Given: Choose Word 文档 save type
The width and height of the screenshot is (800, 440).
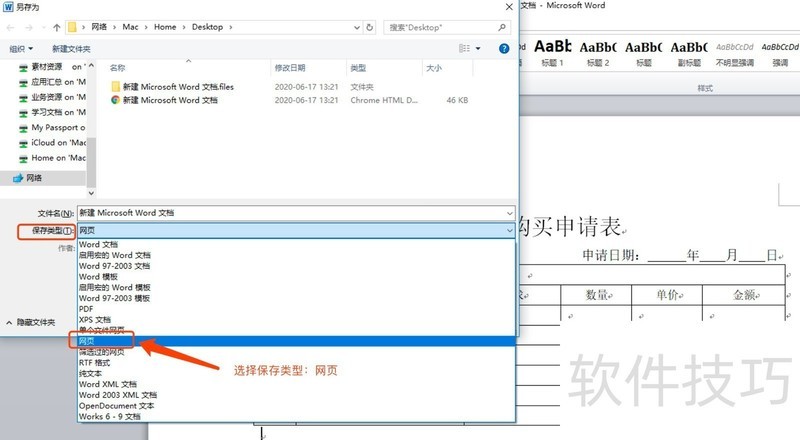Looking at the screenshot, I should (296, 245).
